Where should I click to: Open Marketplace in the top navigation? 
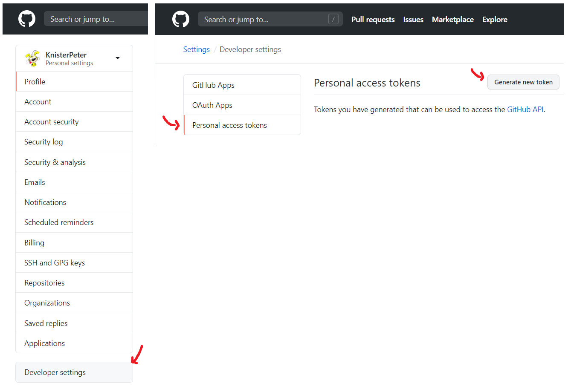point(453,20)
